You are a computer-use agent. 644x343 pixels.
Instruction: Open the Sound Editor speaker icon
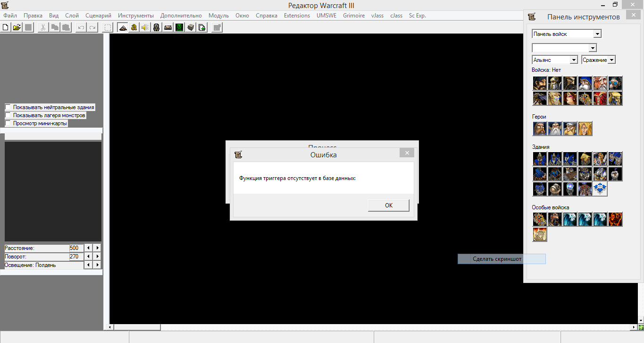145,27
